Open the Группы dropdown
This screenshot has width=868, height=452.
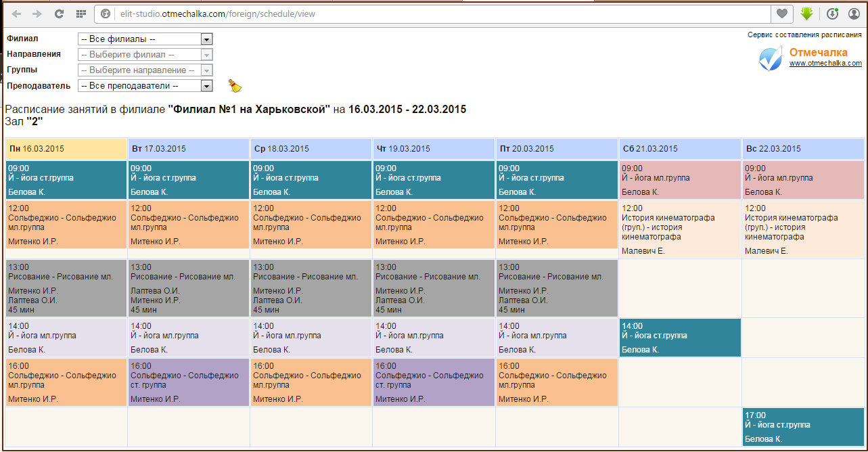tap(145, 70)
